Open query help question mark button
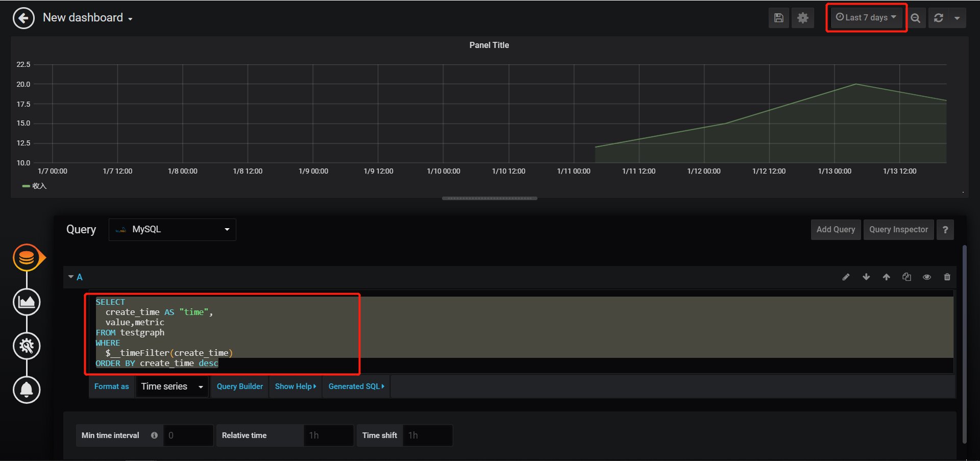 click(x=945, y=230)
